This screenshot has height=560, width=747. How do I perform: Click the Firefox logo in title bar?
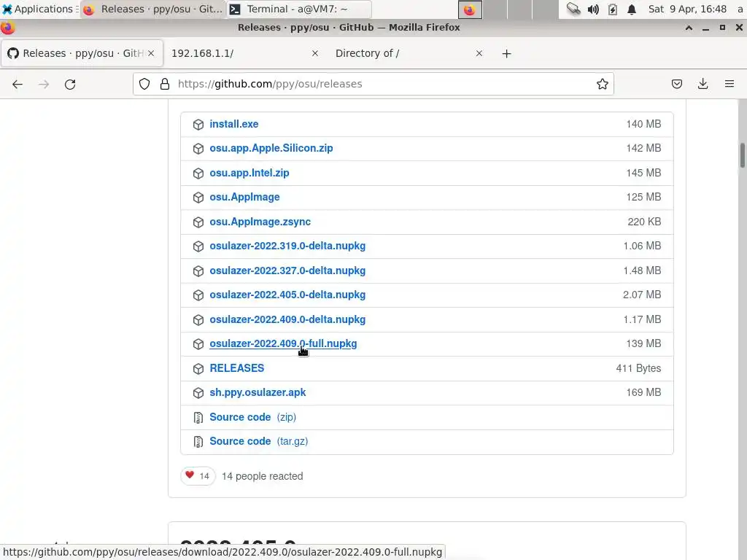coord(7,28)
